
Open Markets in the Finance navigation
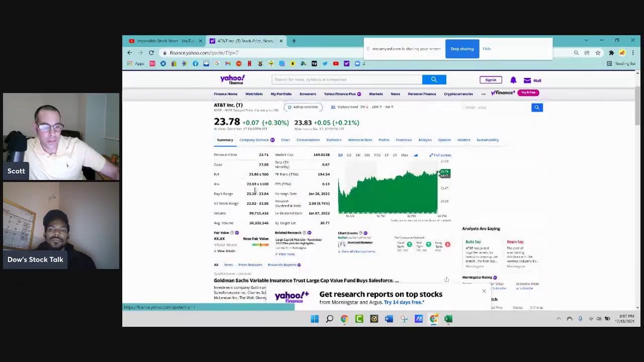point(376,94)
